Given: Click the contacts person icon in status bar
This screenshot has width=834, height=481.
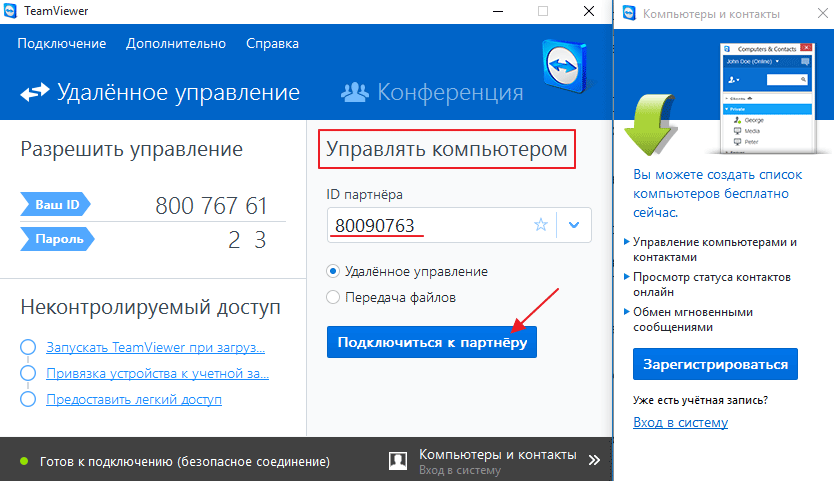Looking at the screenshot, I should click(398, 460).
